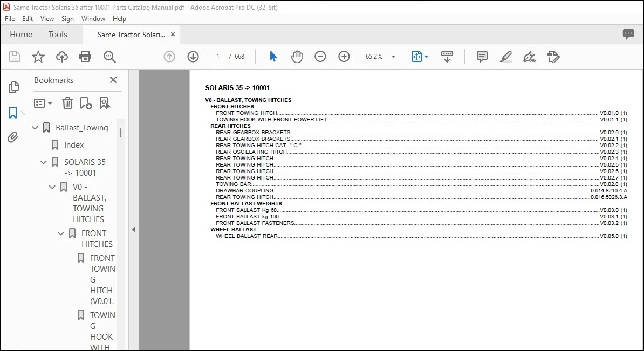Open the View menu

click(47, 19)
